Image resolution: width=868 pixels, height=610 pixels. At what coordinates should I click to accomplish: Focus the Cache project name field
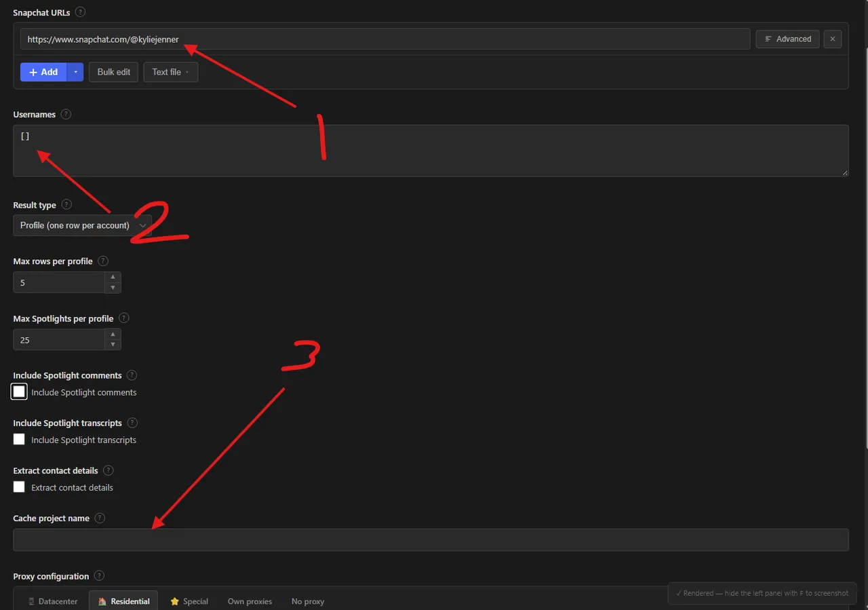tap(431, 540)
